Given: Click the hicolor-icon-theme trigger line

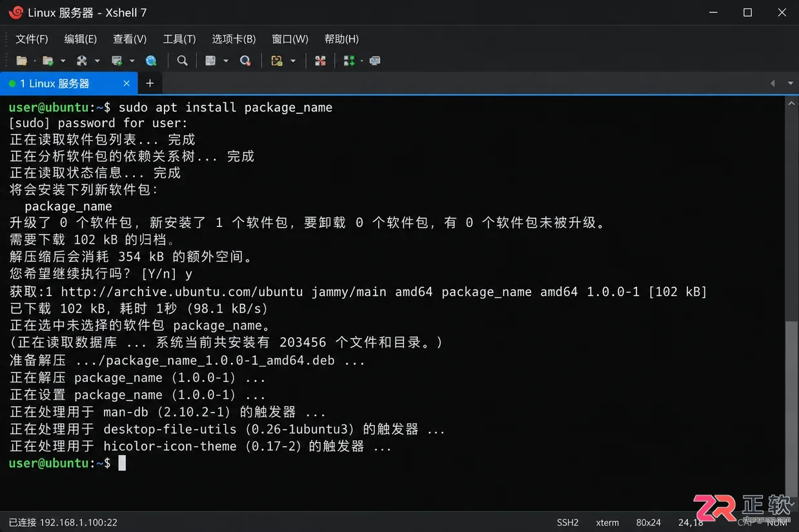Looking at the screenshot, I should coord(201,446).
